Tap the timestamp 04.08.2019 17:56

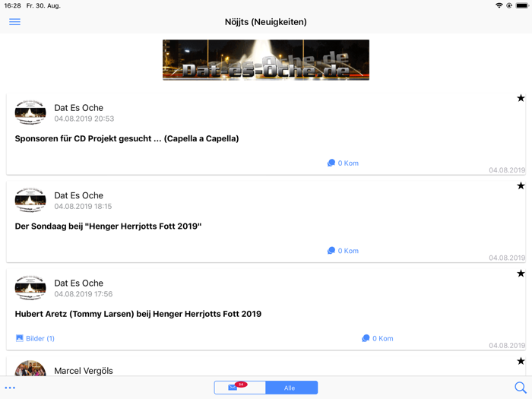click(x=84, y=294)
